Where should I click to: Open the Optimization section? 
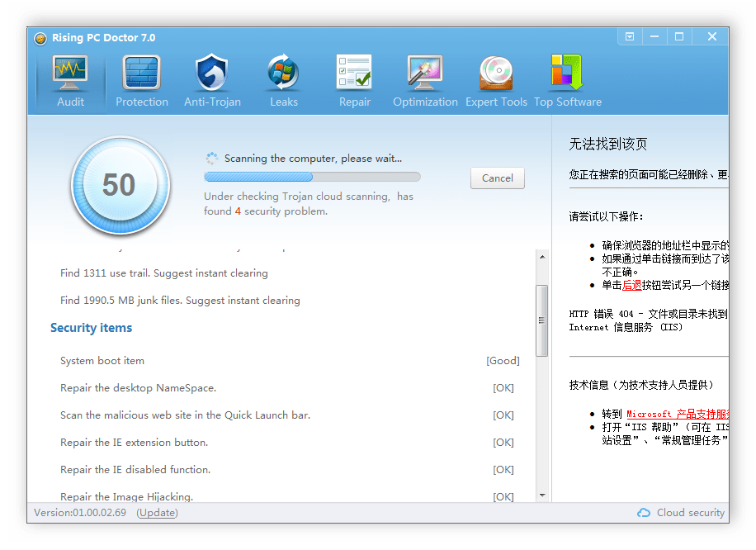point(425,81)
